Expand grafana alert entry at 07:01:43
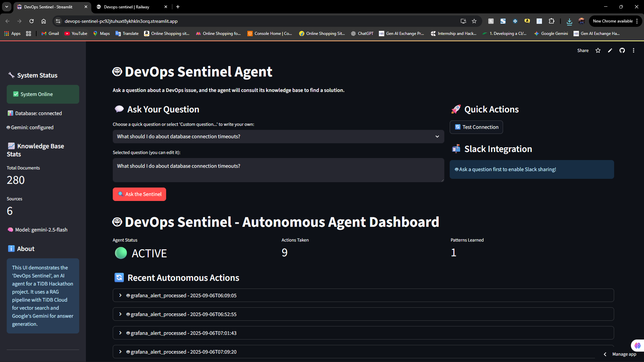 (x=363, y=333)
